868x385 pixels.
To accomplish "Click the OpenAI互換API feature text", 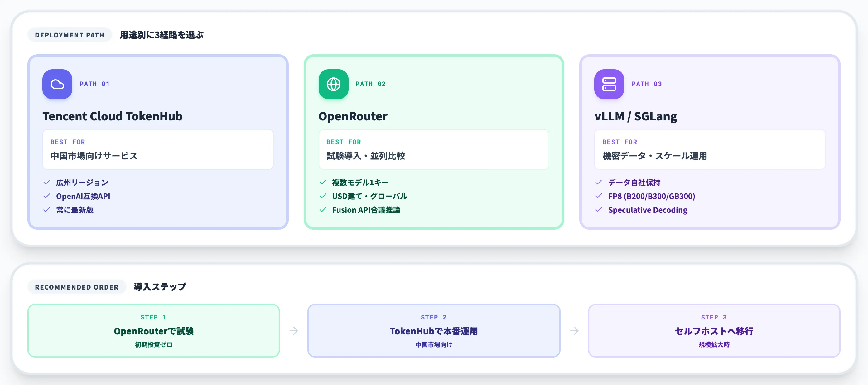I will coord(83,196).
